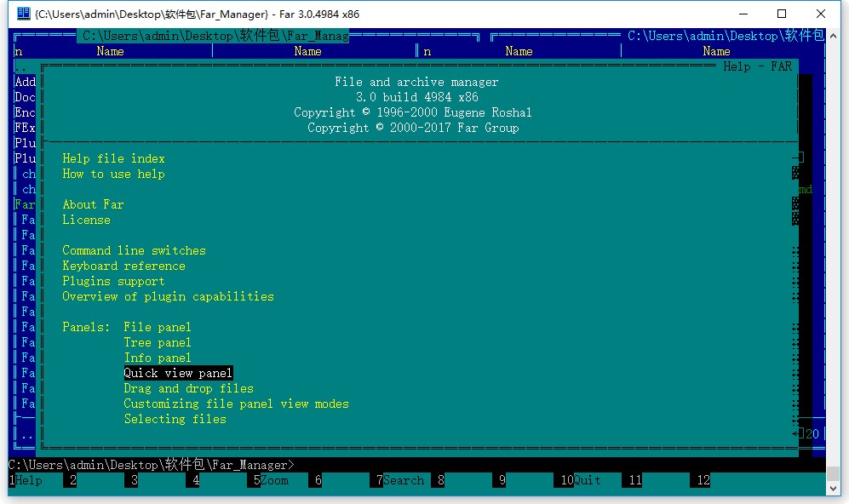Open Customizing file panel view modes
The image size is (849, 504).
pos(236,404)
